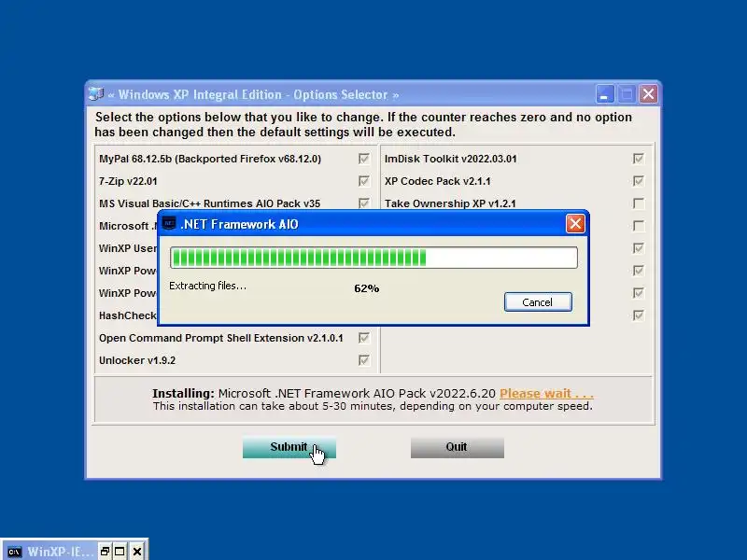Click the Installing .NET Framework AIO Pack text
Screen dimensions: 747x560
pos(324,393)
